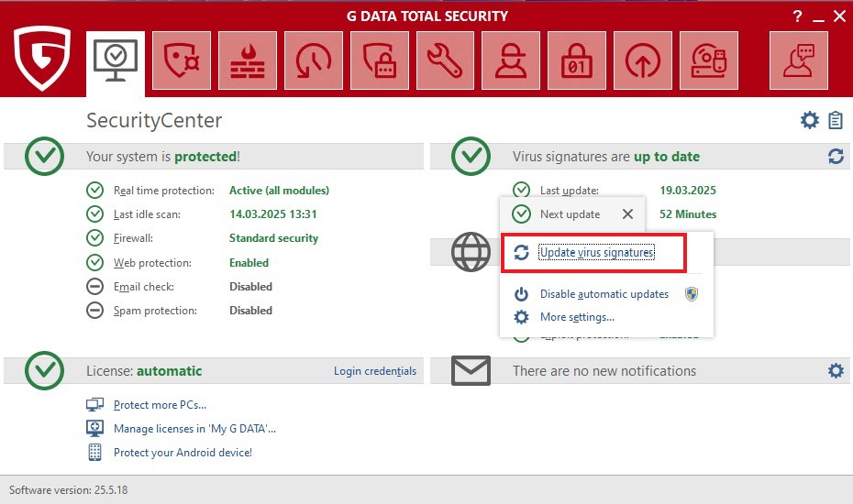Click the License: automatic header
Image resolution: width=853 pixels, height=504 pixels.
pyautogui.click(x=144, y=371)
